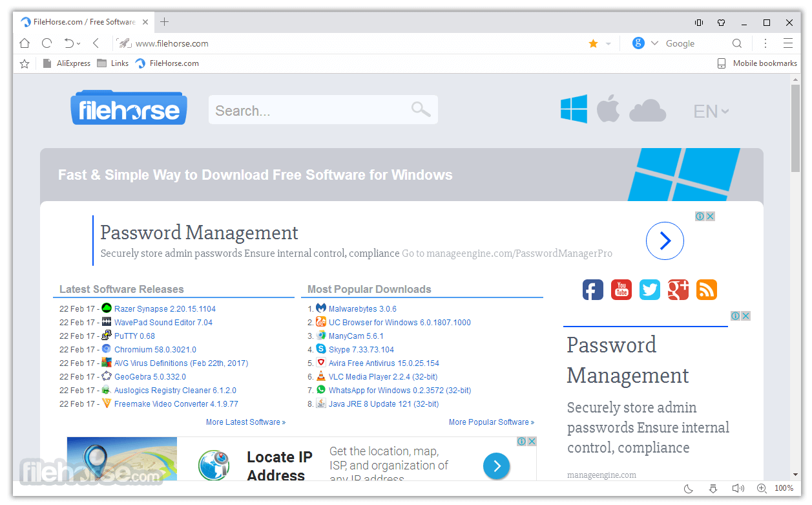Click the magnifier in FileHorse search box
Screen dimensions: 812x505
421,109
